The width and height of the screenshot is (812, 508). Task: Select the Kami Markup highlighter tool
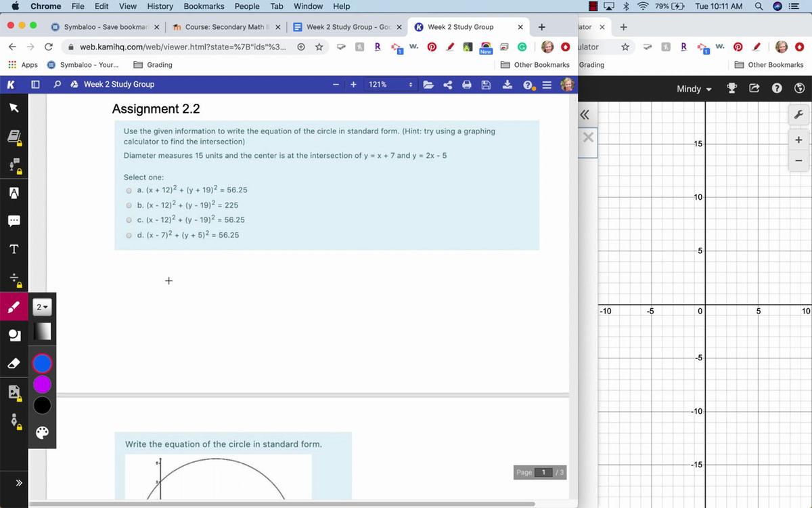coord(14,192)
